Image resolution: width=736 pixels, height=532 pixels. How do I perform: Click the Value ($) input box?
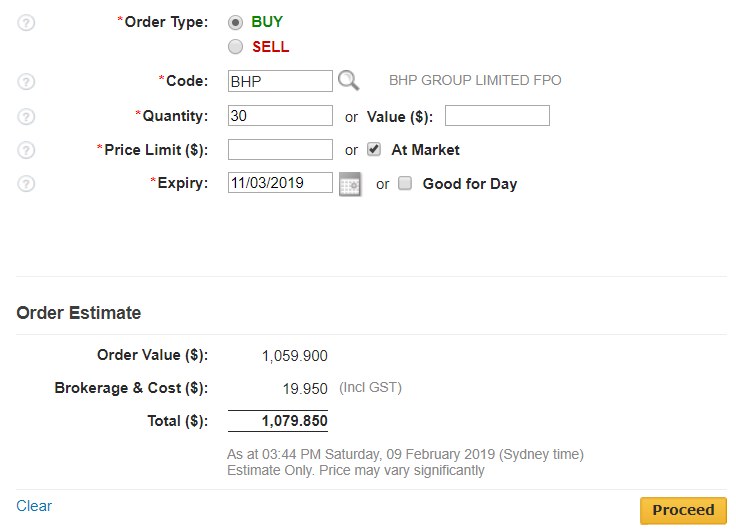tap(497, 116)
